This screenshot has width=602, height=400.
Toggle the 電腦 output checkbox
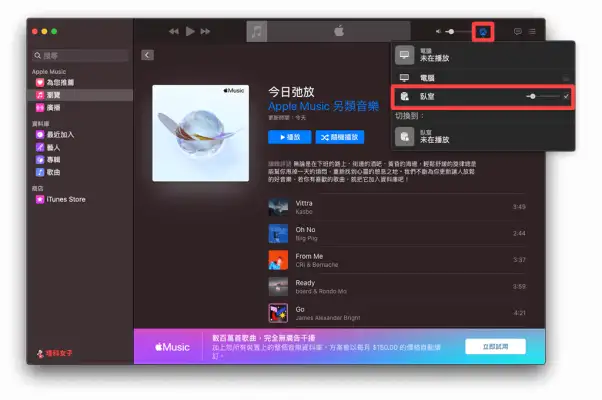pos(566,78)
